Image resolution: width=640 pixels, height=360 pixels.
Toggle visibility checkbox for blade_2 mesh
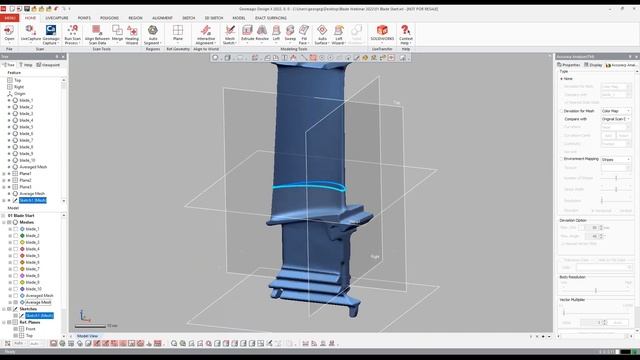16,236
